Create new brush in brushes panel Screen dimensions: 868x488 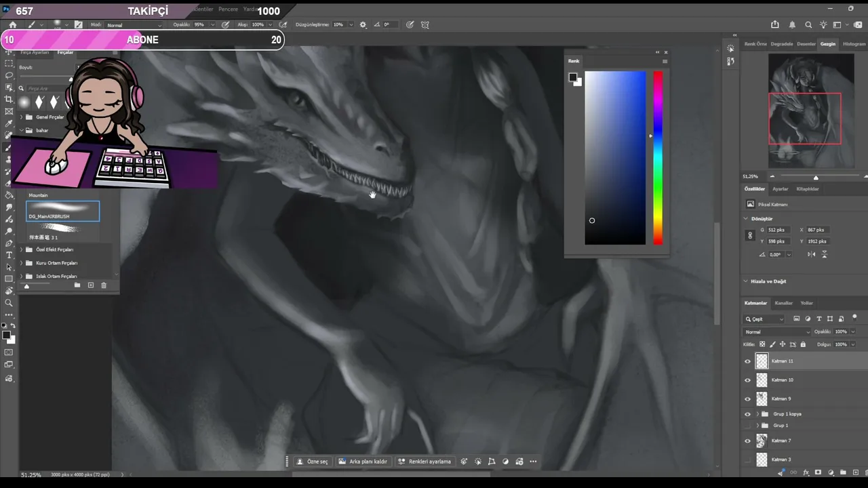tap(90, 285)
